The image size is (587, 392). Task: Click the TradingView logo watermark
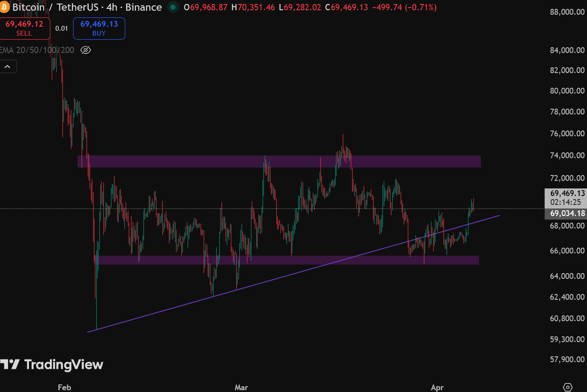(x=52, y=365)
